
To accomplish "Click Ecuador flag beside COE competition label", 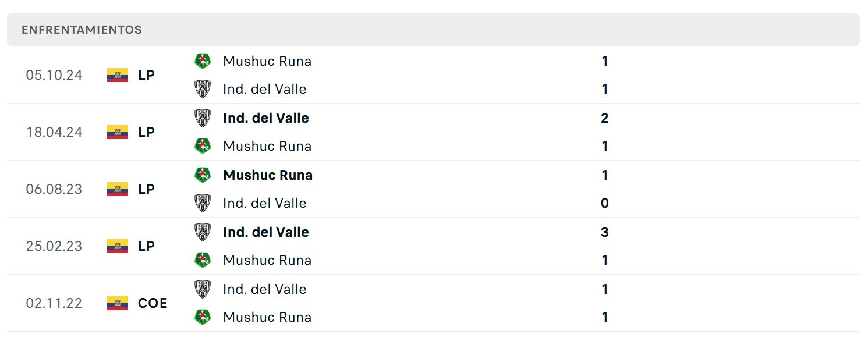I will [x=118, y=303].
